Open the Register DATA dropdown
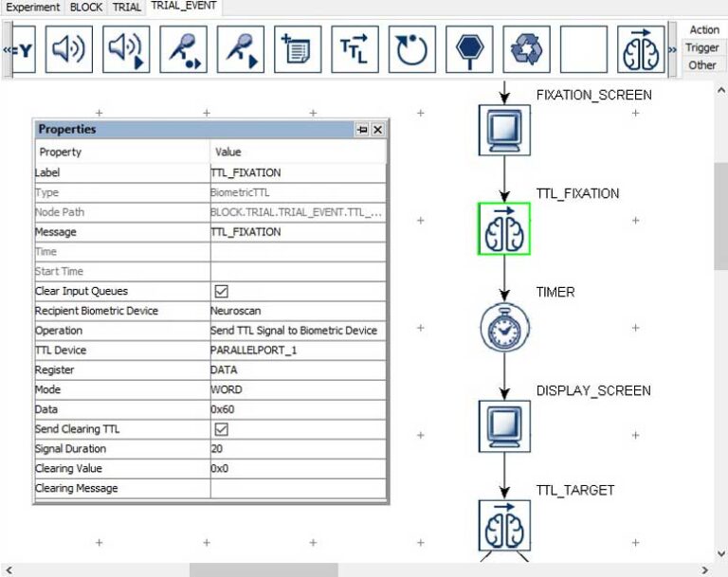This screenshot has height=577, width=728. (298, 370)
